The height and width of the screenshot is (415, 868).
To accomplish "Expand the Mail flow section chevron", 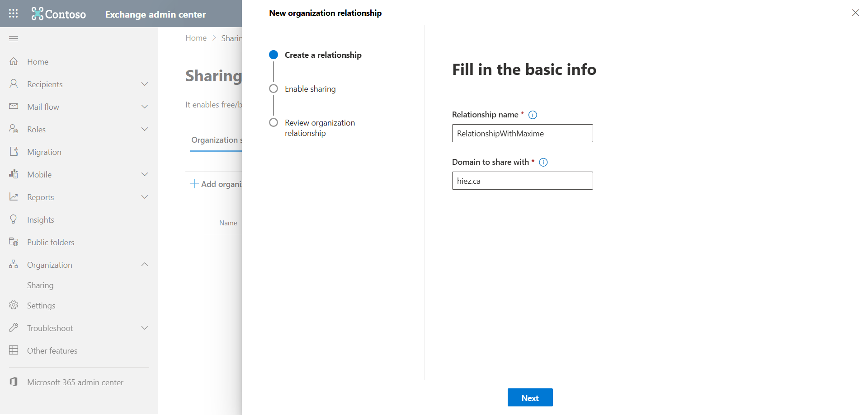I will pyautogui.click(x=145, y=107).
